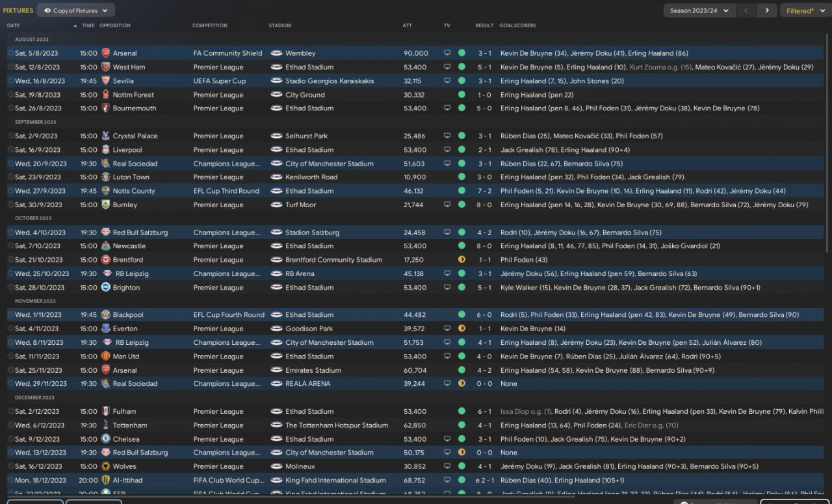
Task: Click the Man Utd club badge
Action: point(105,356)
